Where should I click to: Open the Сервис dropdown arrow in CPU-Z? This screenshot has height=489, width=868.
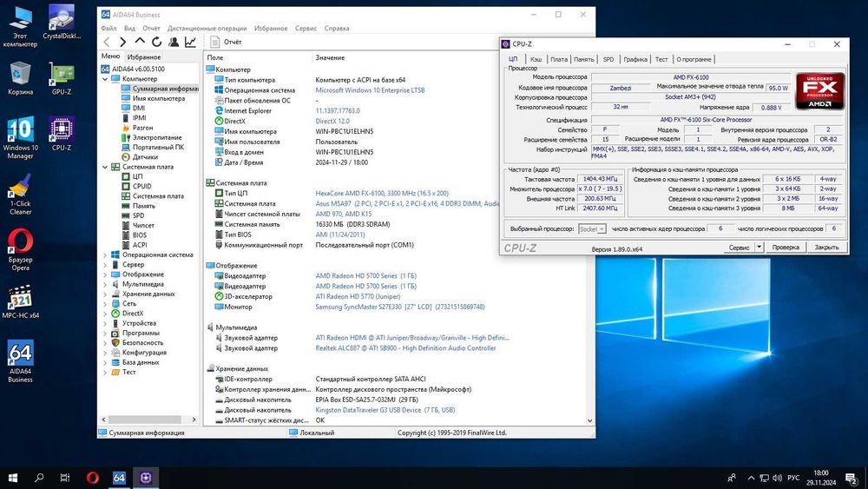pos(759,247)
